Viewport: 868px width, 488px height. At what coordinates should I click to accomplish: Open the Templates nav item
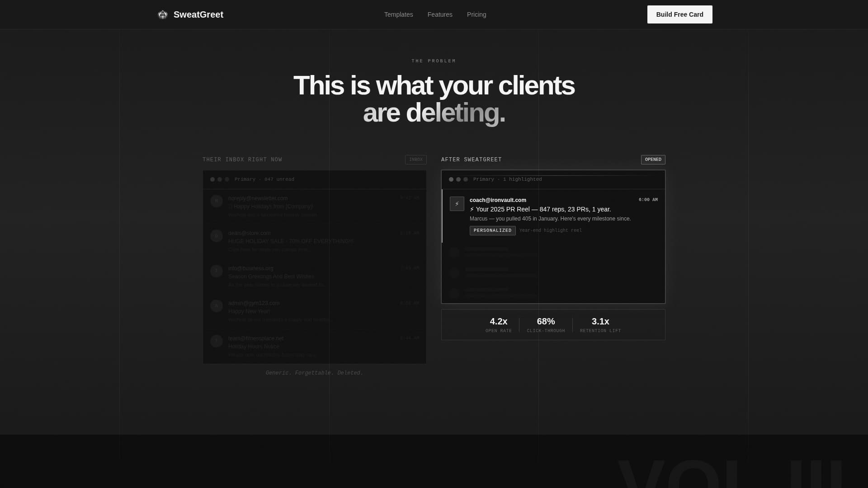[398, 14]
